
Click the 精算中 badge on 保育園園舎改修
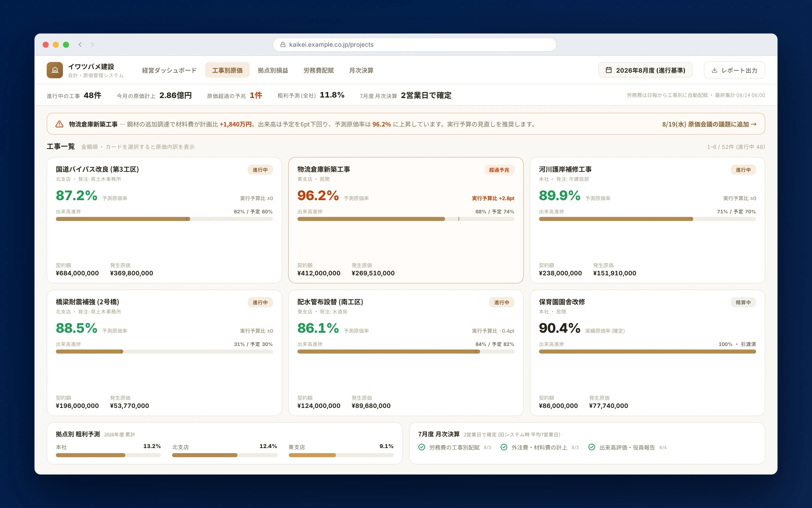(743, 302)
